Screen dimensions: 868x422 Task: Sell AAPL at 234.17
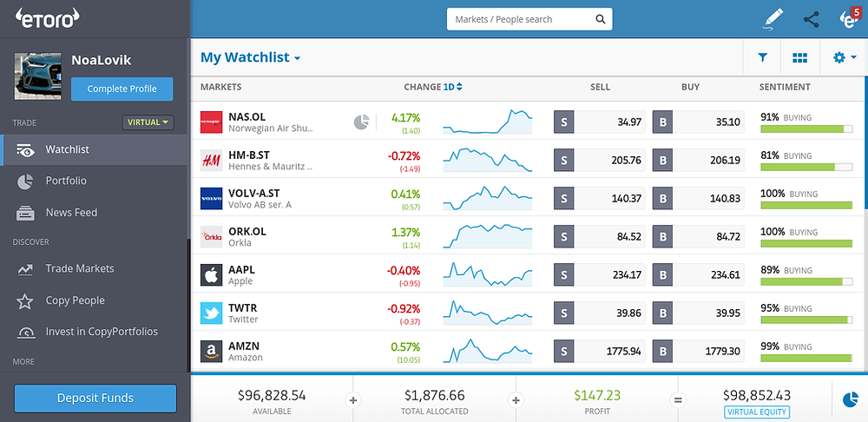click(x=600, y=274)
